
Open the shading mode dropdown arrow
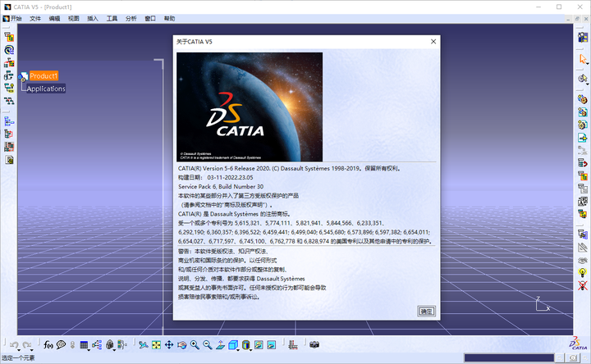[x=250, y=350]
